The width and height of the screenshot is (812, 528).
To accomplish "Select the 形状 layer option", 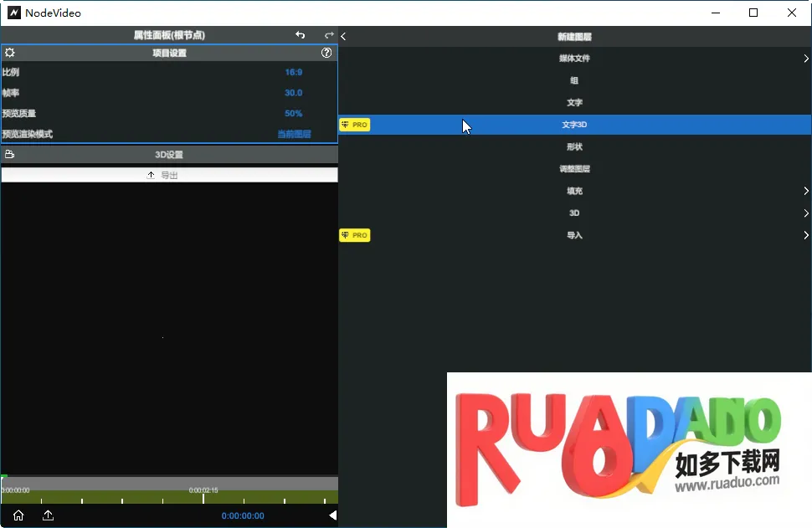I will (x=574, y=147).
